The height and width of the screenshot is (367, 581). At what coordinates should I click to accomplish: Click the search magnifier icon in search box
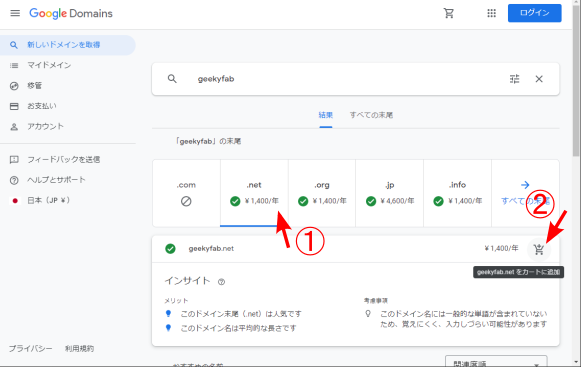coord(172,79)
